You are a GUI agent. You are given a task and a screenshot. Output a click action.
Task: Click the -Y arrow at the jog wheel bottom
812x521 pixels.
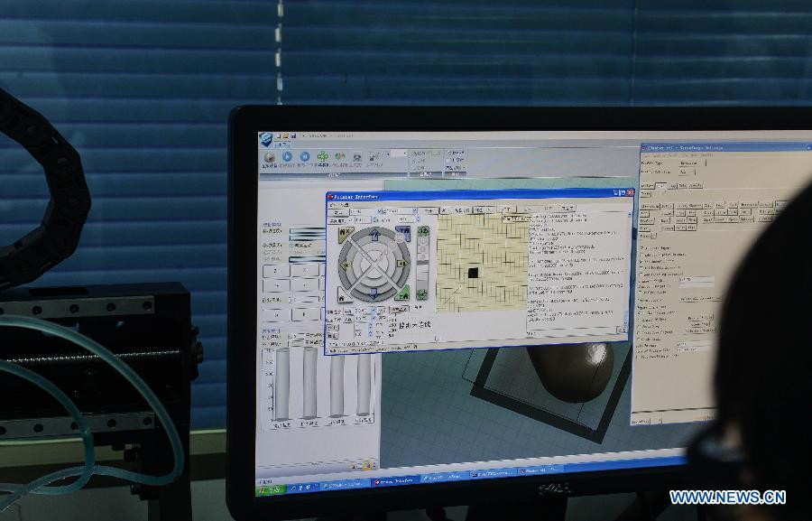375,292
